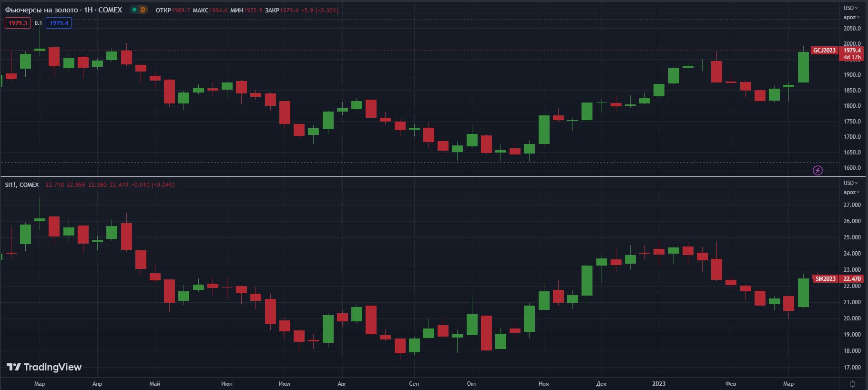Click ОТКР value 1989.7
Viewport: 868px width, 390px height.
point(181,10)
